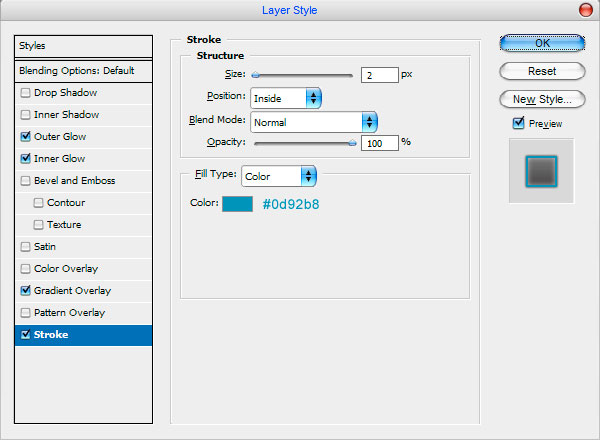The height and width of the screenshot is (440, 600).
Task: Open the Gradient Overlay settings label
Action: pos(72,290)
